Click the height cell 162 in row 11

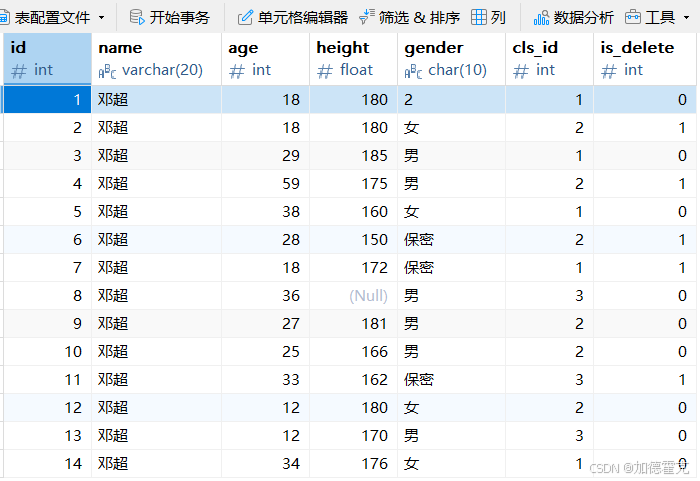tap(353, 380)
